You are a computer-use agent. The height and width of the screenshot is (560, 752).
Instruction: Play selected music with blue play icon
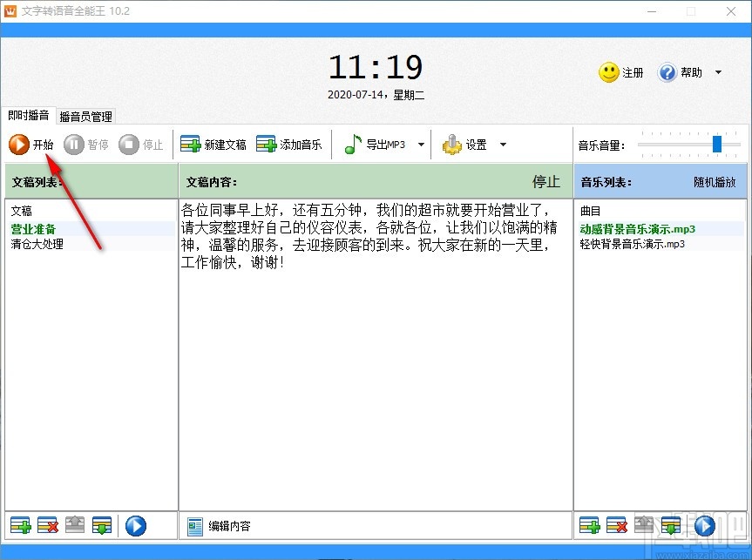click(704, 525)
